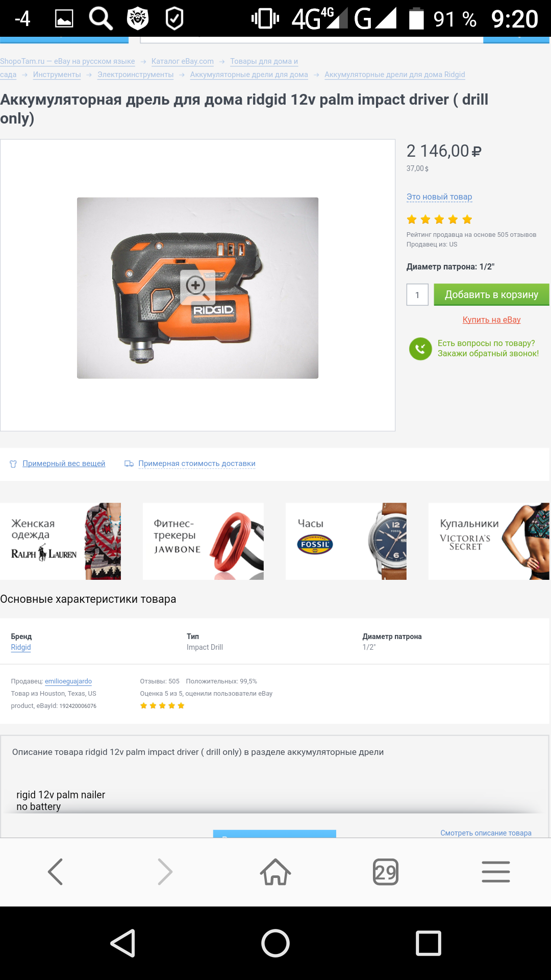The height and width of the screenshot is (980, 551).
Task: Tap Android recent apps square button
Action: pos(429,943)
